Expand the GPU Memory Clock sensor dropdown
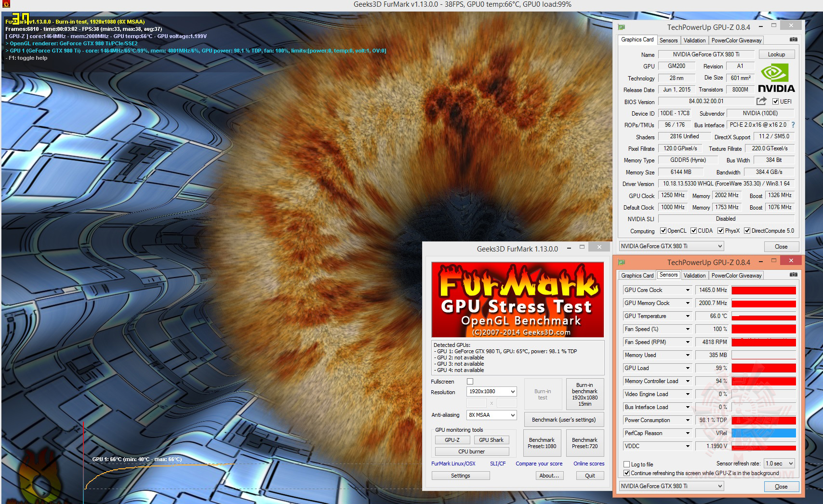 (688, 303)
